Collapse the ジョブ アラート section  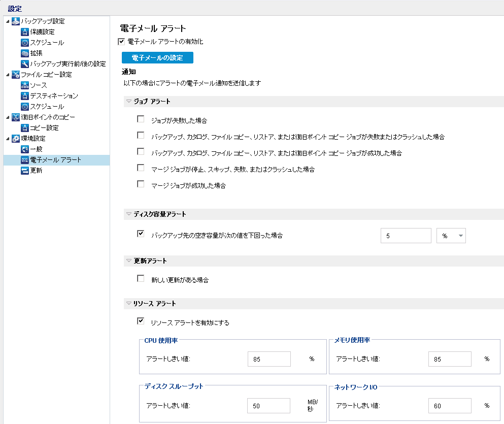[x=129, y=102]
